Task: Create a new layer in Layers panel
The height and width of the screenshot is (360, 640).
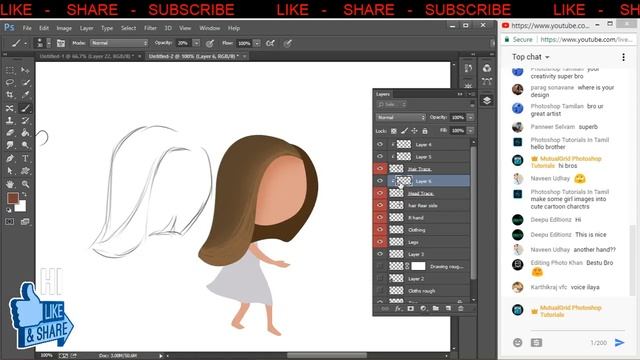Action: coord(448,309)
